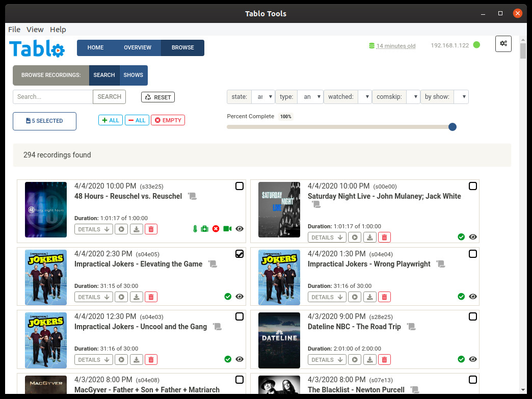Delete the Wrong Playwright episode
This screenshot has height=399, width=532.
click(x=384, y=297)
